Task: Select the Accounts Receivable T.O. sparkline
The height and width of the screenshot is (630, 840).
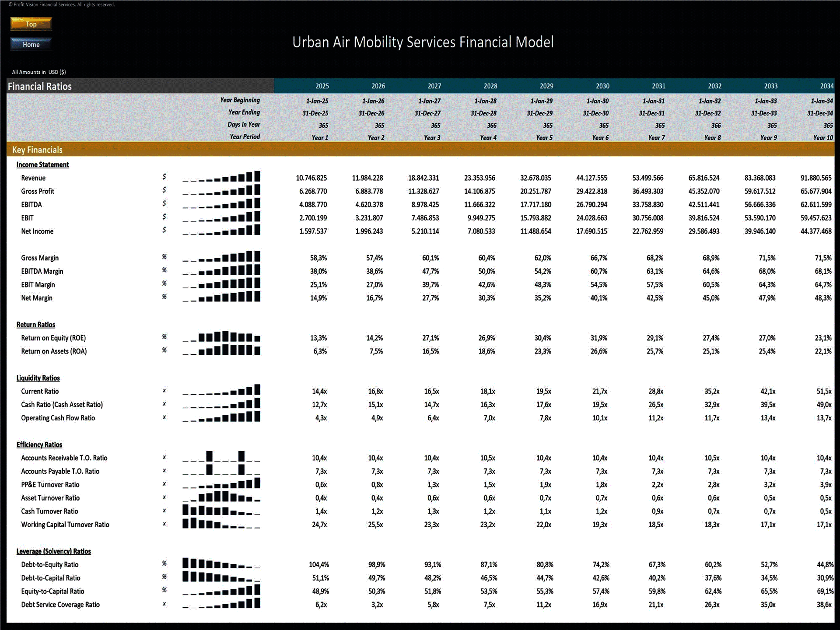Action: pyautogui.click(x=221, y=456)
